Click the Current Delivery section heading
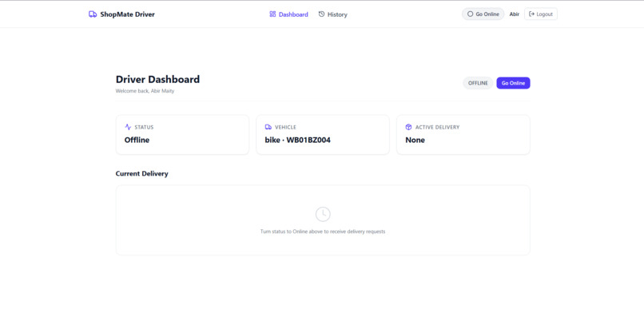The image size is (644, 309). pos(142,173)
